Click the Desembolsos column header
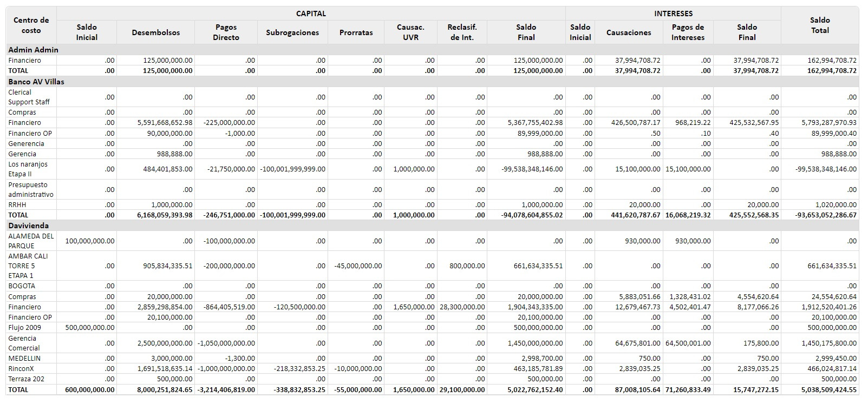This screenshot has height=404, width=868. pyautogui.click(x=156, y=32)
